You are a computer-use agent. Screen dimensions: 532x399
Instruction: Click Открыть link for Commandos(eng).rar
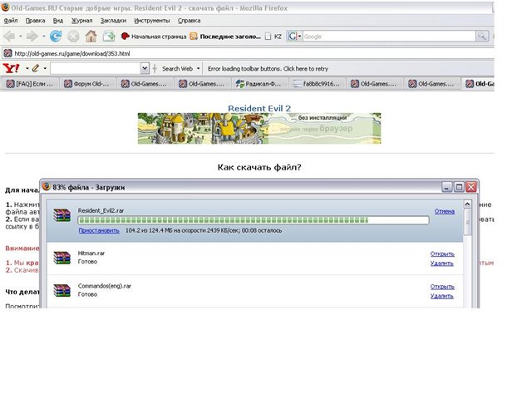tap(442, 287)
